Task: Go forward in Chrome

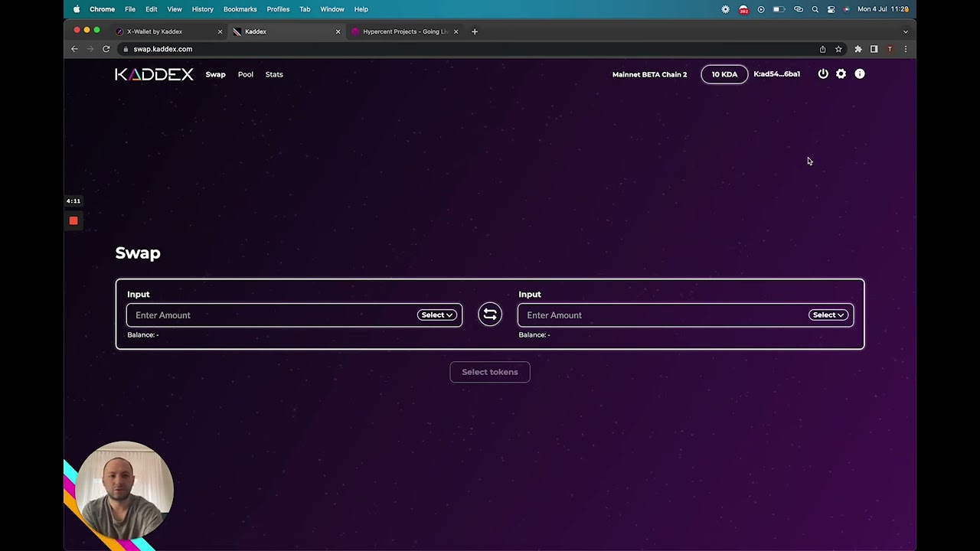Action: tap(90, 49)
